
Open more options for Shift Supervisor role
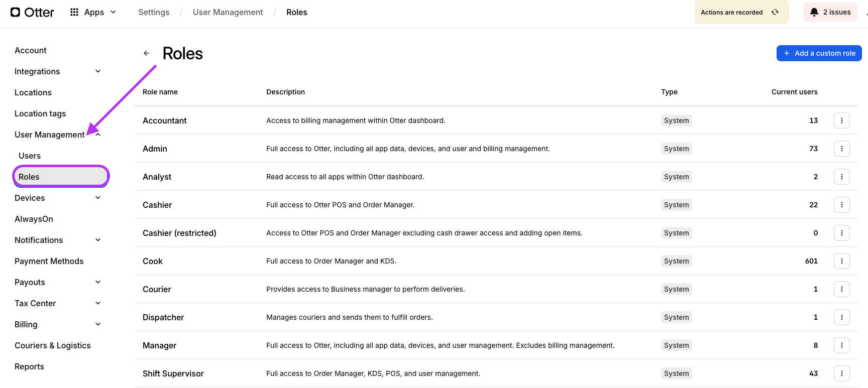(842, 373)
